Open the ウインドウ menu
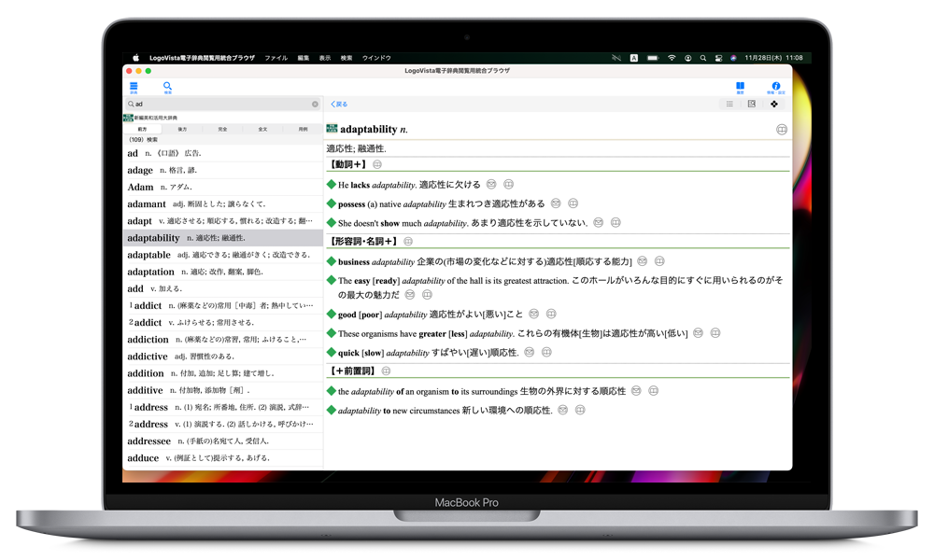This screenshot has width=934, height=560. 376,58
